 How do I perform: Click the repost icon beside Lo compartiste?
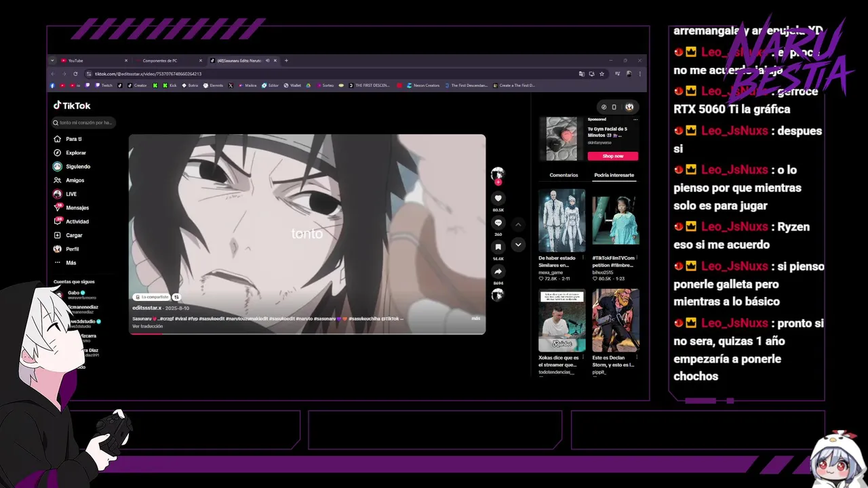(176, 297)
